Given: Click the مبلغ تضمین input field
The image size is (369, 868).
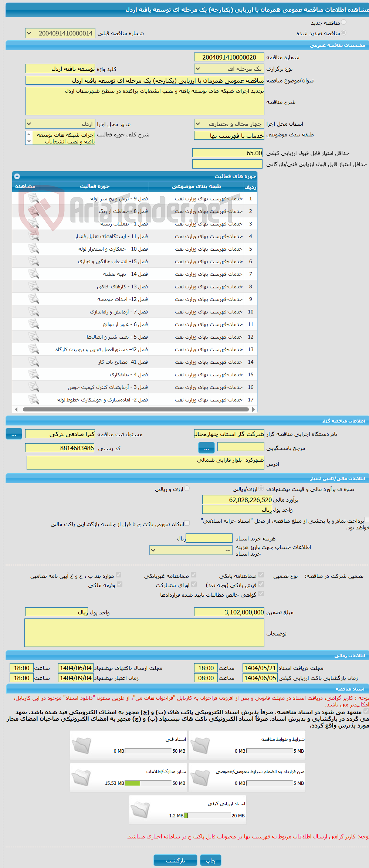Looking at the screenshot, I should [x=229, y=612].
